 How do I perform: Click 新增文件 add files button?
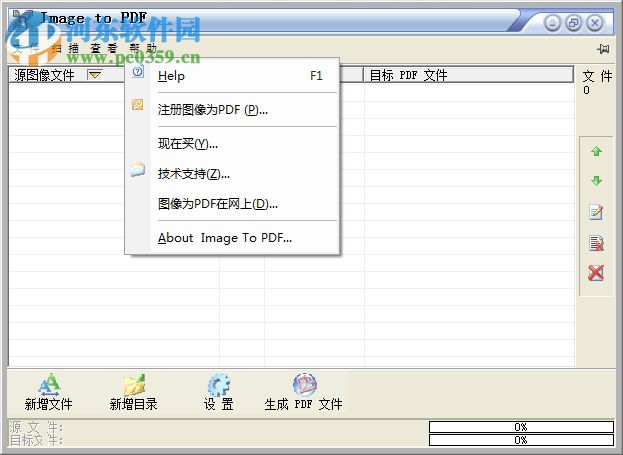48,392
